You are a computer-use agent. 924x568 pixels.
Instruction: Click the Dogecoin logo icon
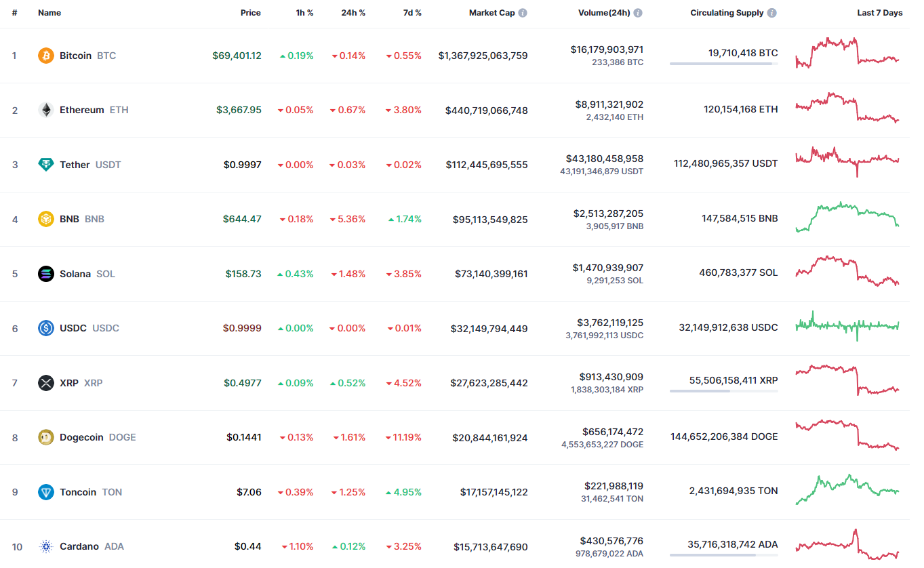46,437
